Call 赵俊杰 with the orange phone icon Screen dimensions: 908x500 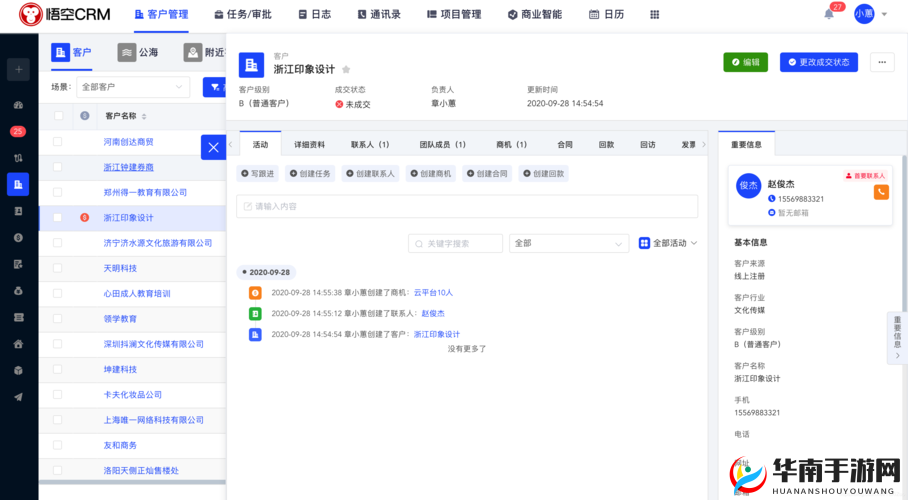881,192
